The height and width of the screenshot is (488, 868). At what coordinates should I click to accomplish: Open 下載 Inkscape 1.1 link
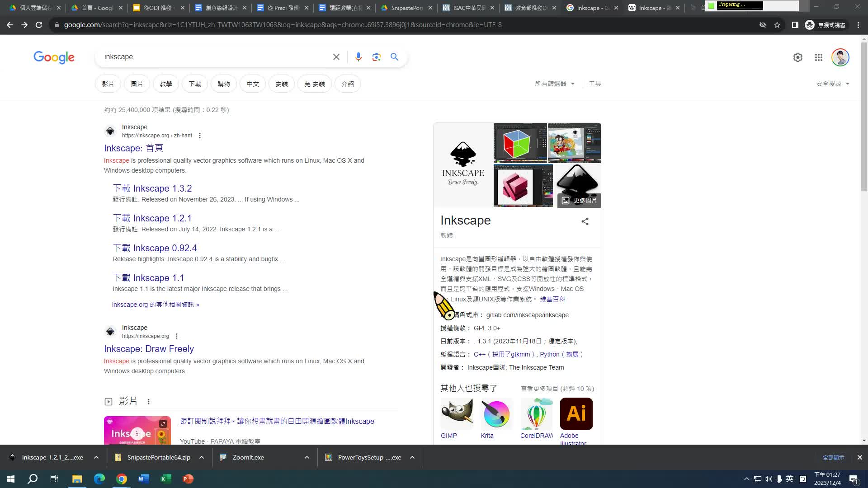[148, 278]
